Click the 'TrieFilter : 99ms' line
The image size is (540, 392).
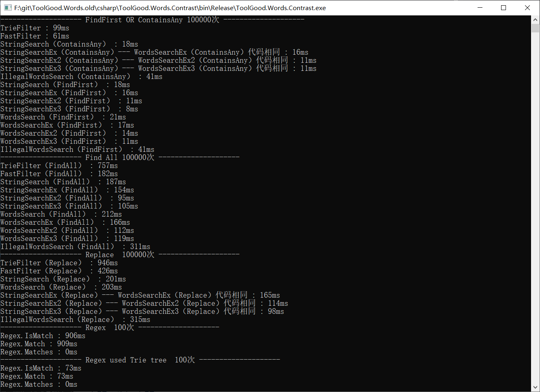tap(35, 28)
